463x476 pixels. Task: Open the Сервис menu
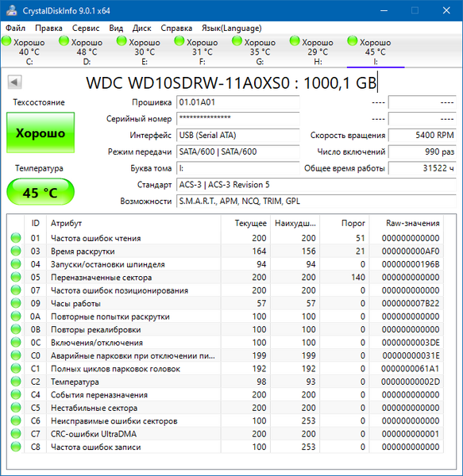86,29
